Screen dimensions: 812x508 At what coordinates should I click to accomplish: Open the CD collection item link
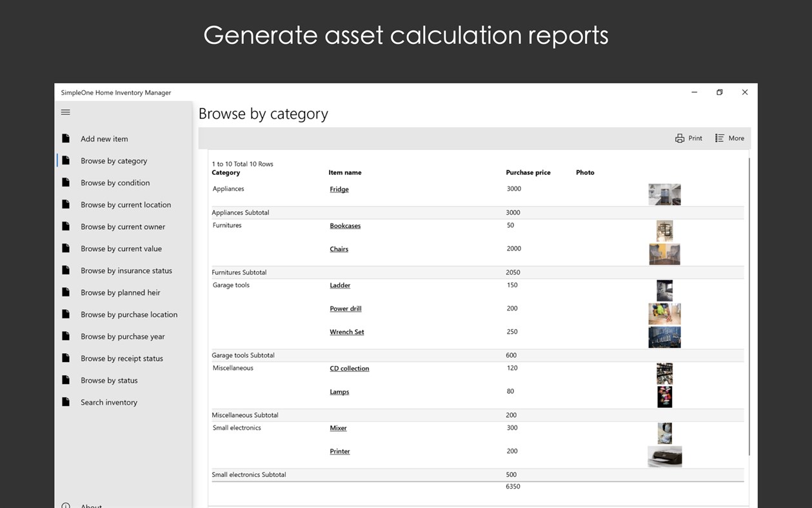350,369
